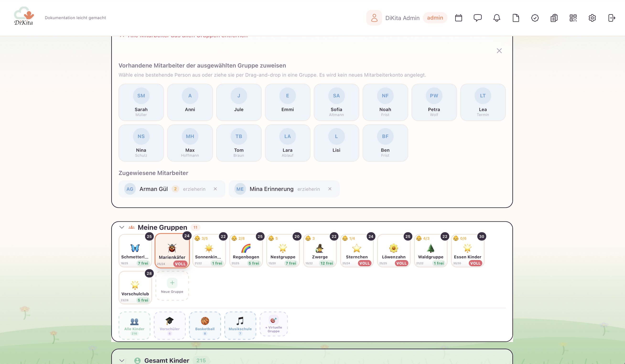Click the Gesamt Kinder count 215
The height and width of the screenshot is (364, 625).
pos(201,360)
